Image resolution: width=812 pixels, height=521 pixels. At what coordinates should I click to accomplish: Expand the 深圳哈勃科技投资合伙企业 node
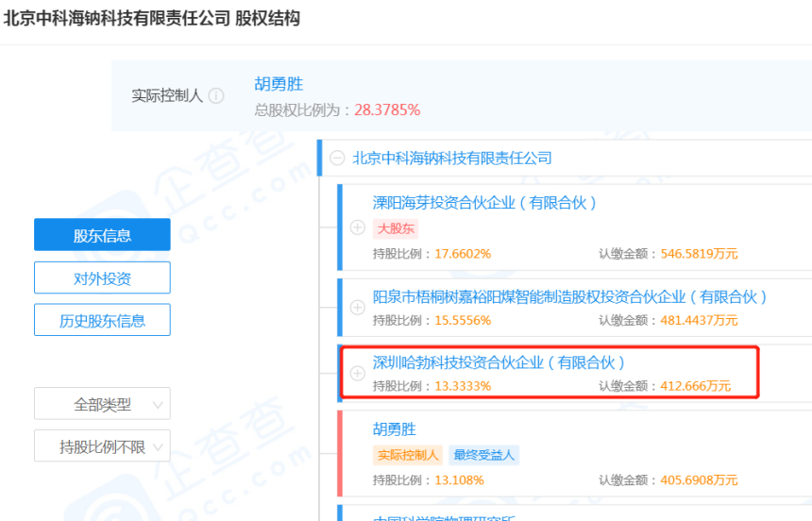(x=357, y=373)
